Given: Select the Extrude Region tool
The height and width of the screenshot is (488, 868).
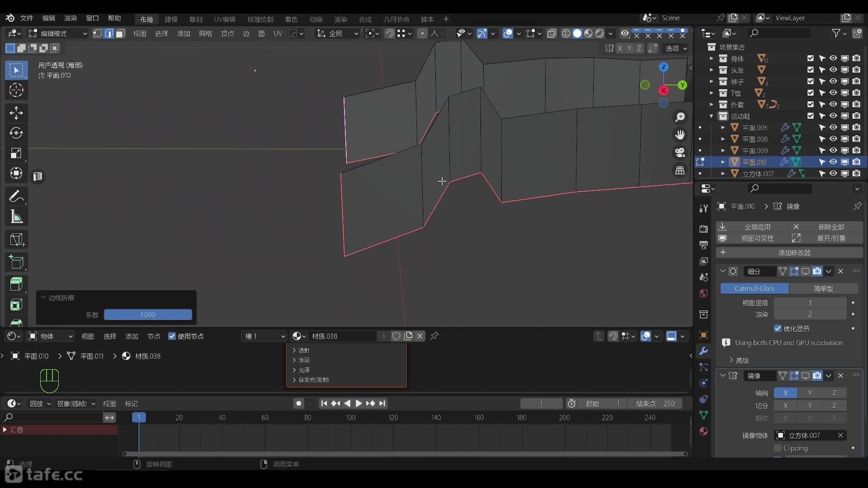Looking at the screenshot, I should pos(16,284).
